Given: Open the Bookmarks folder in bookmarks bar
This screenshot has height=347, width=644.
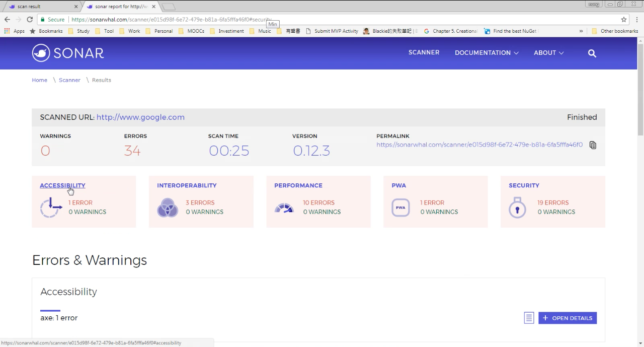Looking at the screenshot, I should 46,31.
